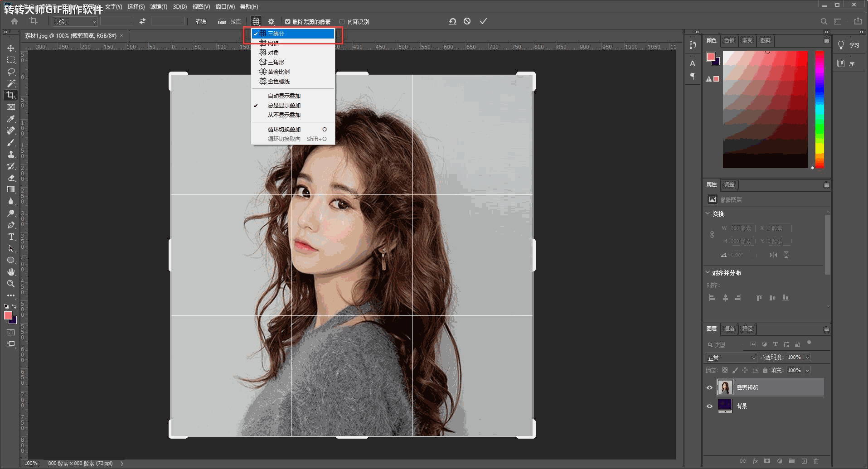The height and width of the screenshot is (469, 868).
Task: Open crop settings gear menu
Action: coord(271,21)
